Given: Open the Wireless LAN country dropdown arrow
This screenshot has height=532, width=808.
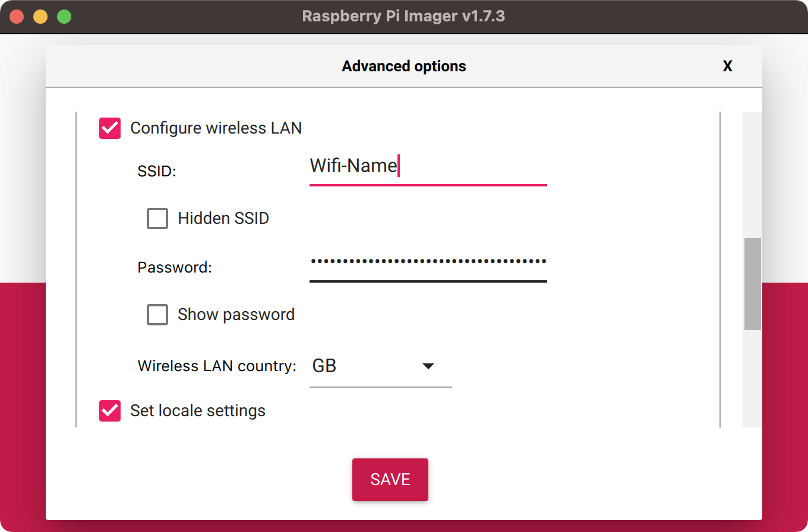Looking at the screenshot, I should coord(428,366).
